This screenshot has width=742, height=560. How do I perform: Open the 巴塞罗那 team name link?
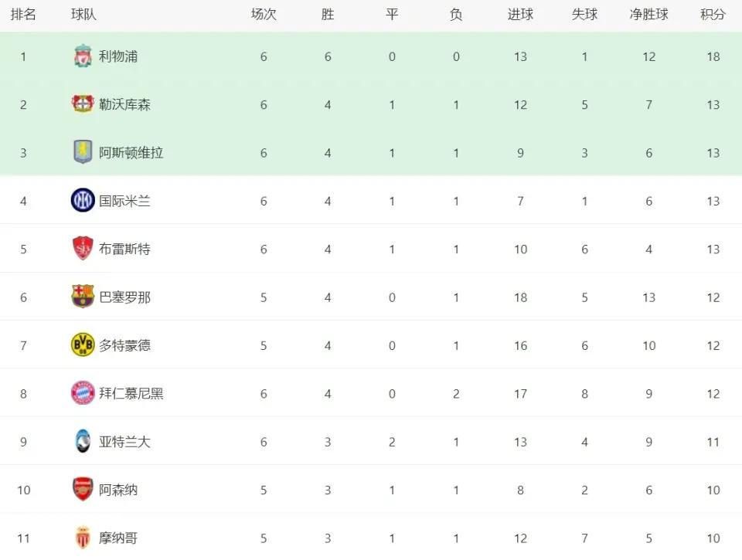pos(125,297)
